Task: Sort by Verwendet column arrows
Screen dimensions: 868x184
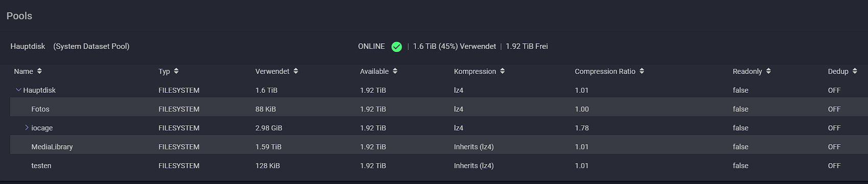Action: coord(295,71)
